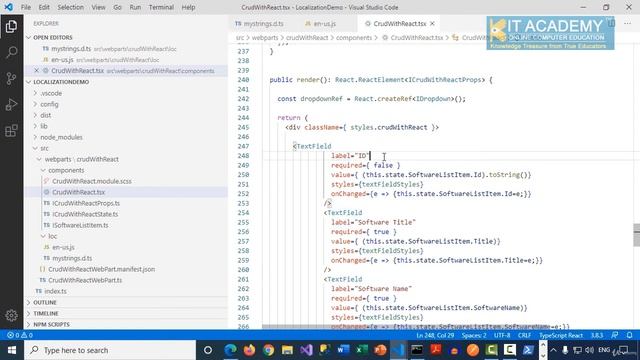Open the Terminal menu
640x360 pixels.
click(x=161, y=7)
